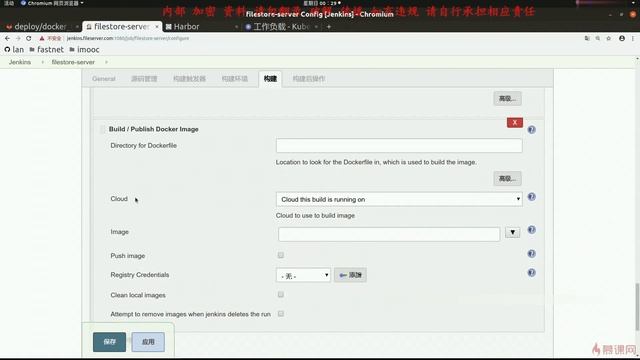Switch to the General config tab
640x360 pixels.
pyautogui.click(x=104, y=78)
